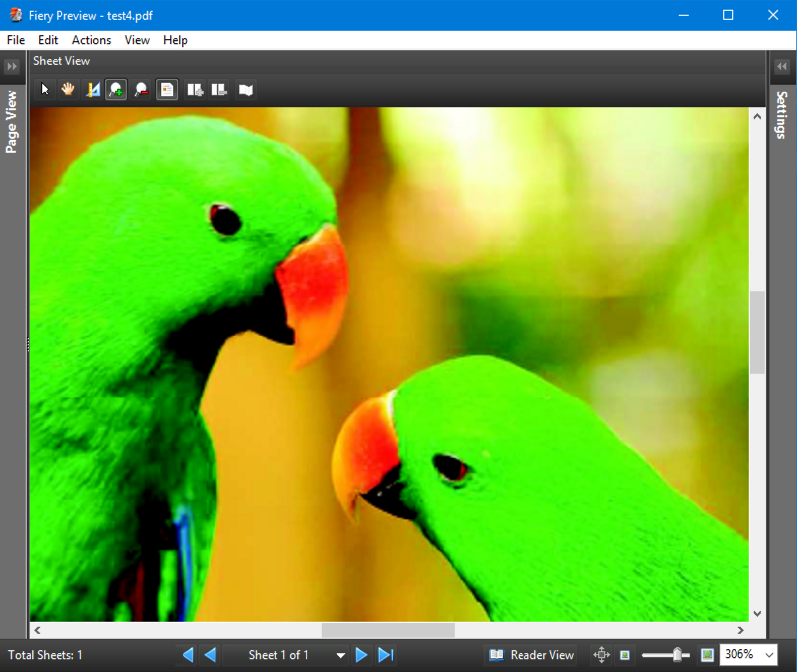Open the Edit menu
Screen dimensions: 797x672
pyautogui.click(x=48, y=40)
